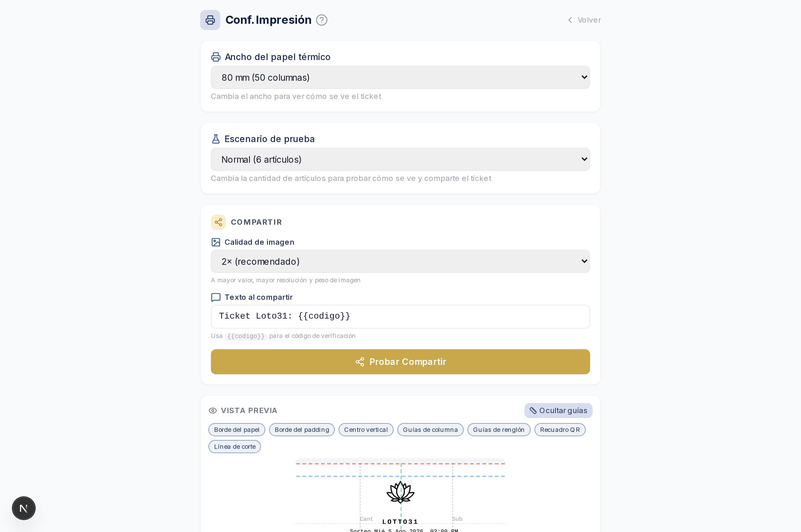The height and width of the screenshot is (532, 801).
Task: Toggle the Línea de corte guide
Action: click(x=235, y=447)
